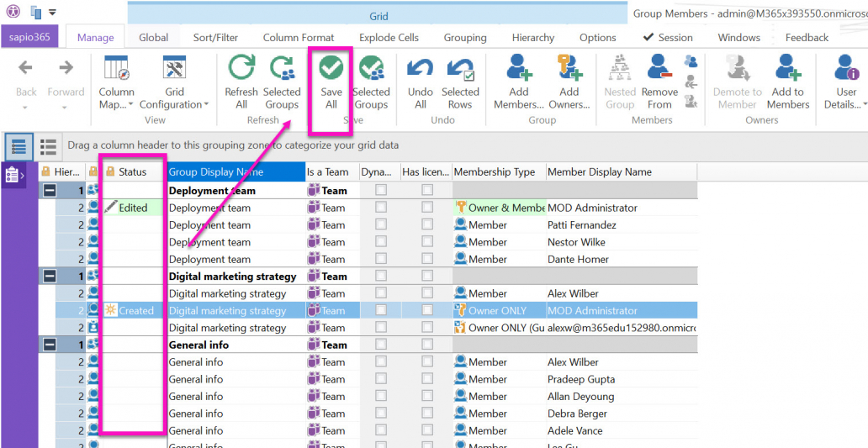Click the Is a Team column header
The image size is (868, 448).
[332, 172]
